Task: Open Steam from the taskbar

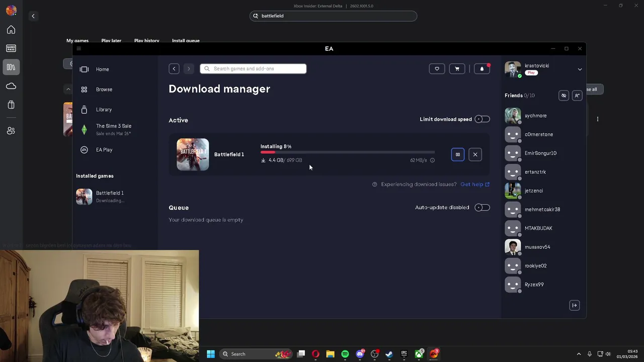Action: coord(389,354)
